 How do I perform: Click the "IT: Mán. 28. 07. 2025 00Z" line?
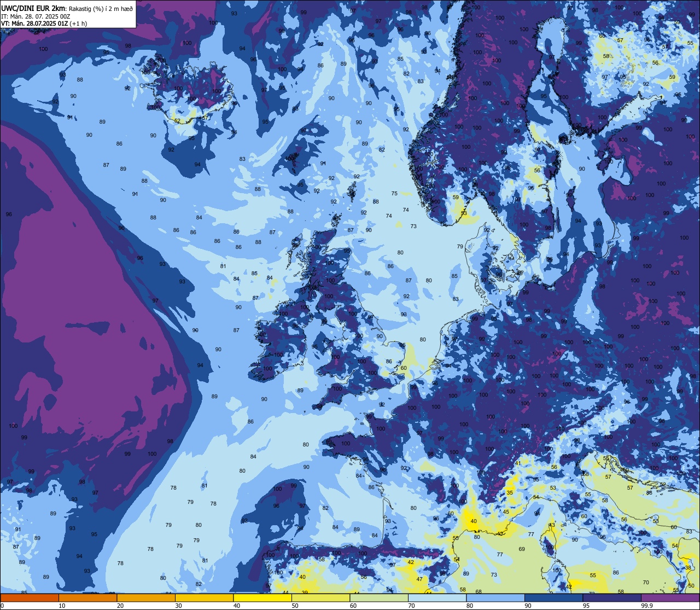click(36, 16)
